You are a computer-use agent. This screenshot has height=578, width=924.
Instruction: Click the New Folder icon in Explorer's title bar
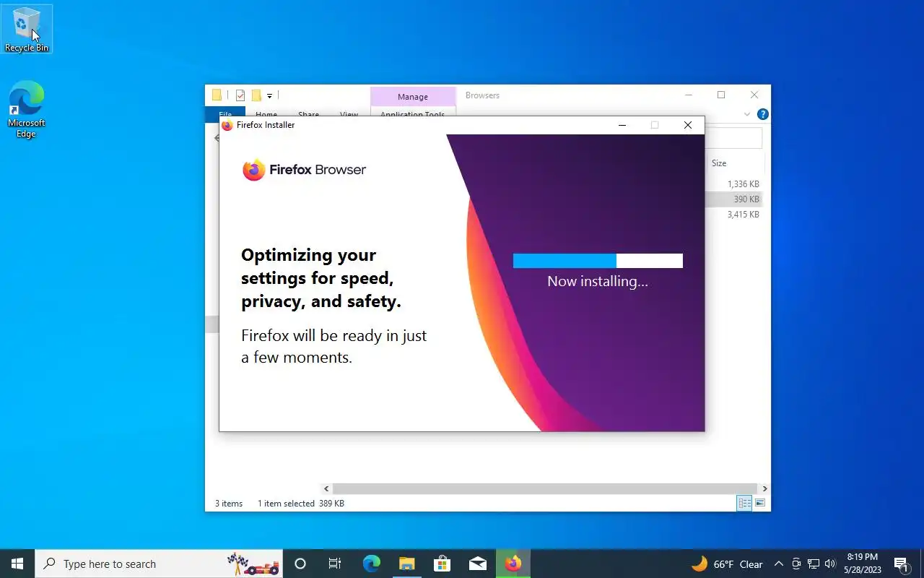(256, 95)
